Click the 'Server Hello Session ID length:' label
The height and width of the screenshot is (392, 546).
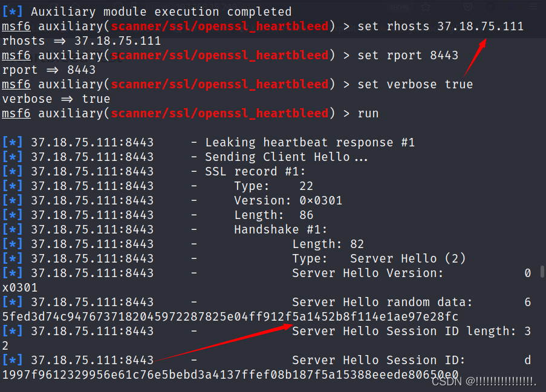[x=404, y=332]
